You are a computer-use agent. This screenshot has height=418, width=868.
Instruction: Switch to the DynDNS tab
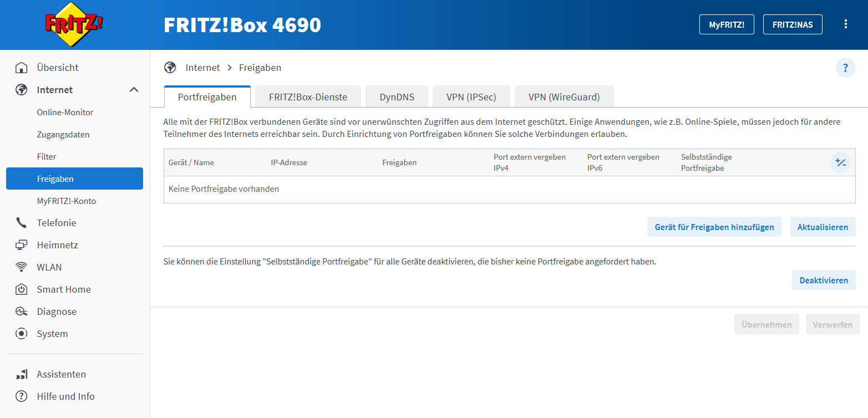point(397,97)
